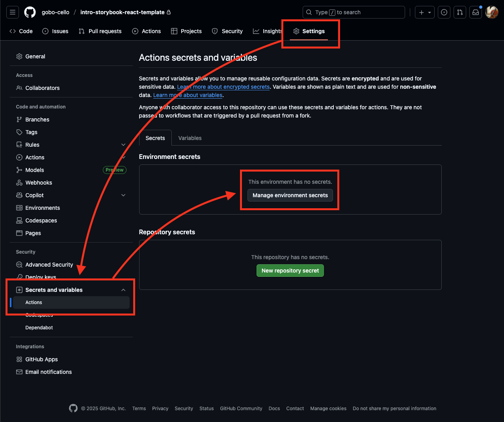Click the GitHub Apps grid icon
Screen dimensions: 504x422
19,359
